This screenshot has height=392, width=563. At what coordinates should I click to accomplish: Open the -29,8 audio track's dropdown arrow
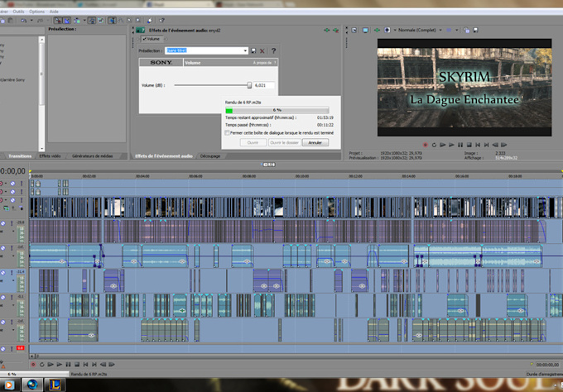click(13, 231)
